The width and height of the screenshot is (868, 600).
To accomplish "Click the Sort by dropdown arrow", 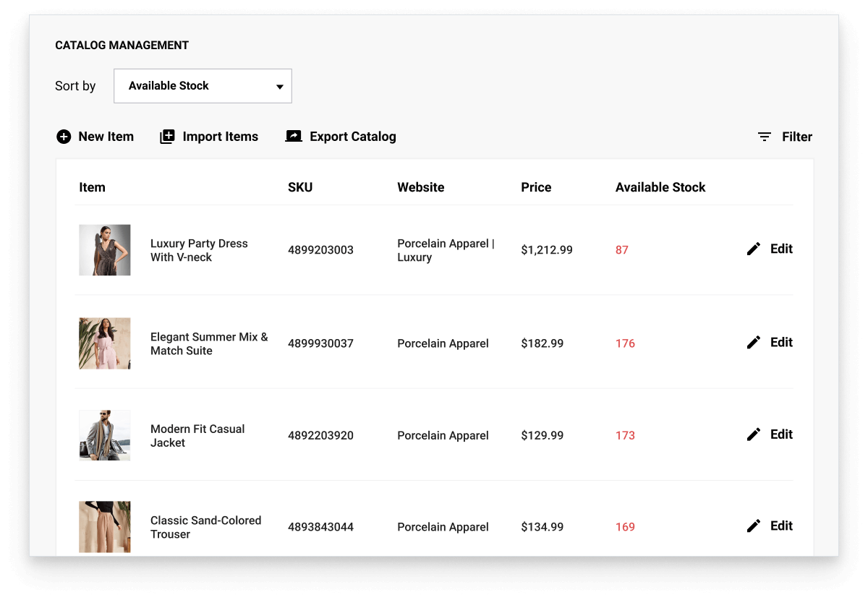I will (280, 87).
